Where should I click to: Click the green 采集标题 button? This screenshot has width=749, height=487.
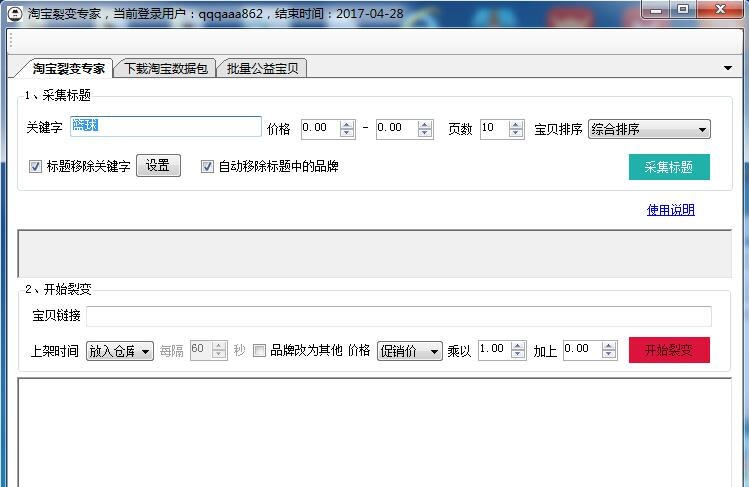[x=669, y=167]
